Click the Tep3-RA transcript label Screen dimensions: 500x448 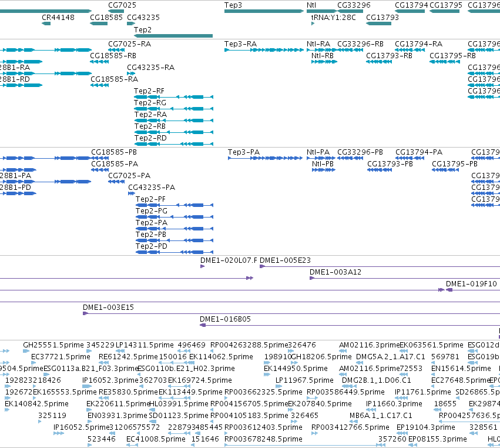[240, 44]
